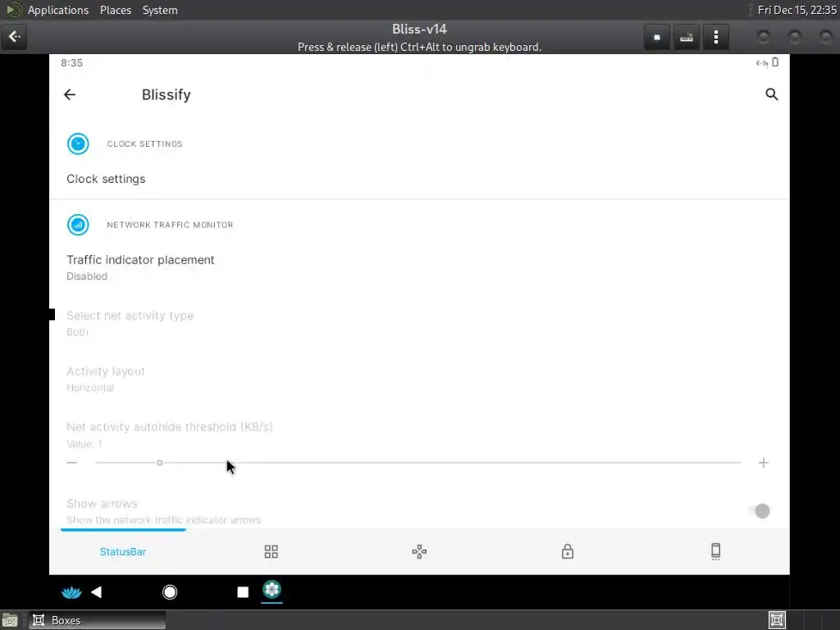This screenshot has width=840, height=630.
Task: Open the Applications menu
Action: click(x=58, y=10)
